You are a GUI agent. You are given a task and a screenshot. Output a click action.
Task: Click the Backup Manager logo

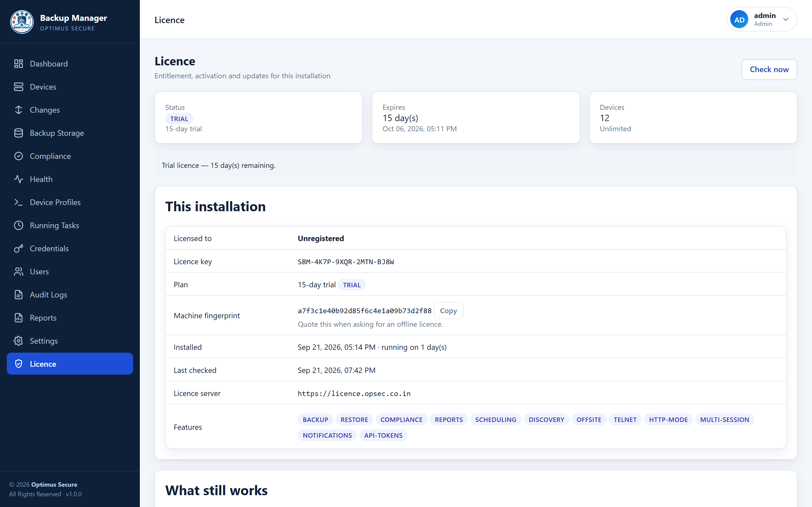point(22,22)
